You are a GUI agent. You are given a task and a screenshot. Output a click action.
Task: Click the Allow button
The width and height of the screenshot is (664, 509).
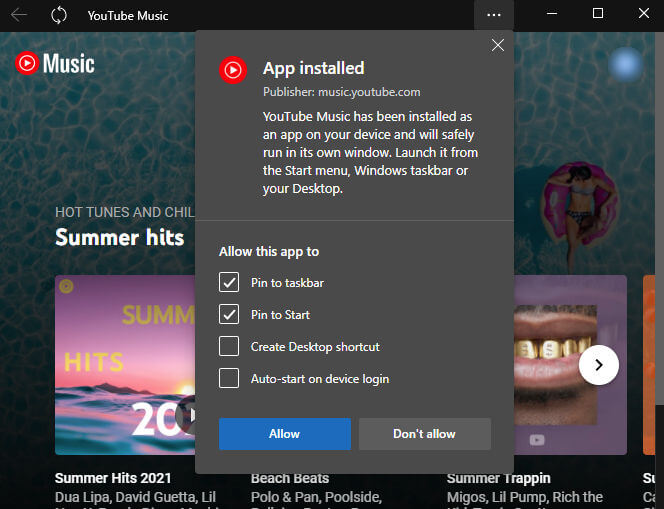pyautogui.click(x=285, y=434)
